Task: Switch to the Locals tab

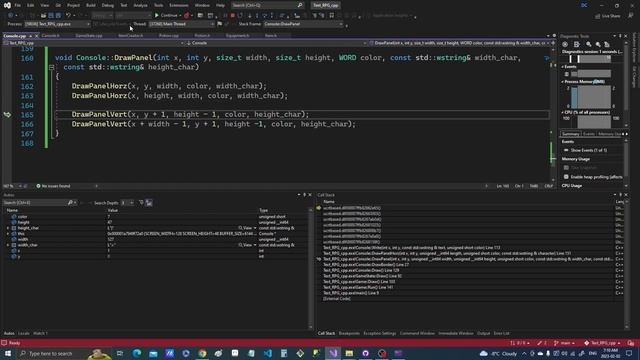Action: [24, 333]
